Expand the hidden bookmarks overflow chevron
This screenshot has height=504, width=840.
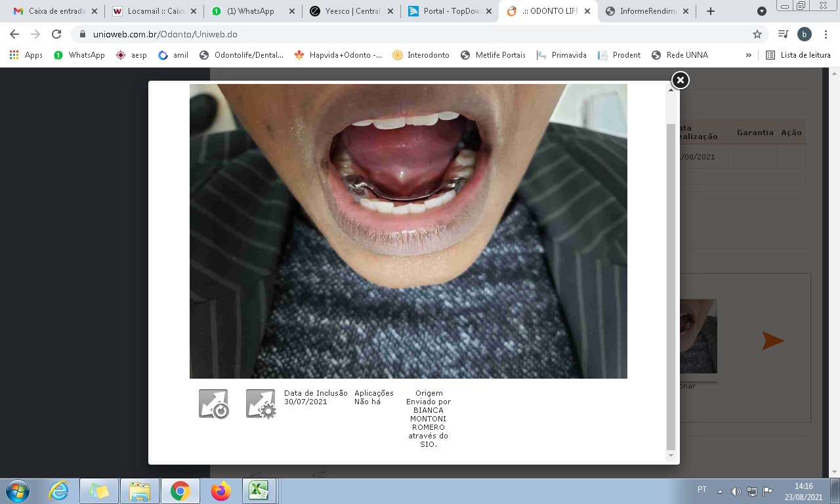(748, 55)
